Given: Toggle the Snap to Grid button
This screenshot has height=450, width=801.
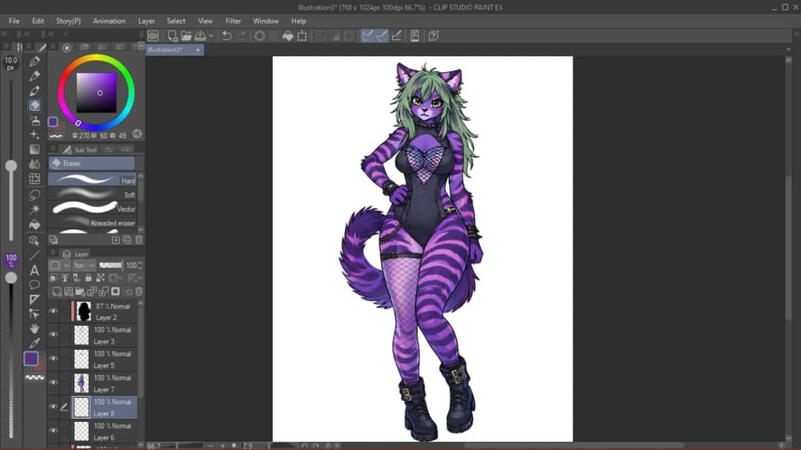Looking at the screenshot, I should point(396,36).
